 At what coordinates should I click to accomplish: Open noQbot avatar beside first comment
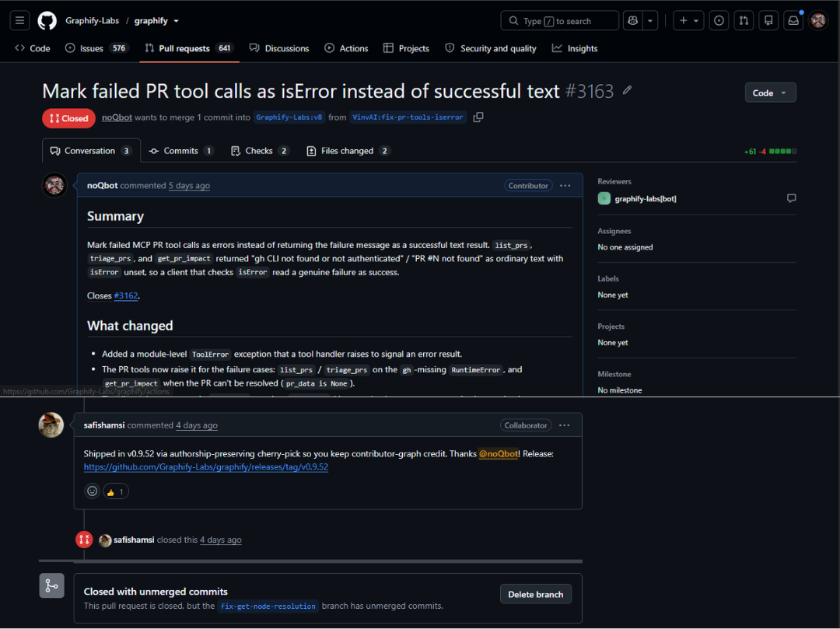[x=54, y=185]
